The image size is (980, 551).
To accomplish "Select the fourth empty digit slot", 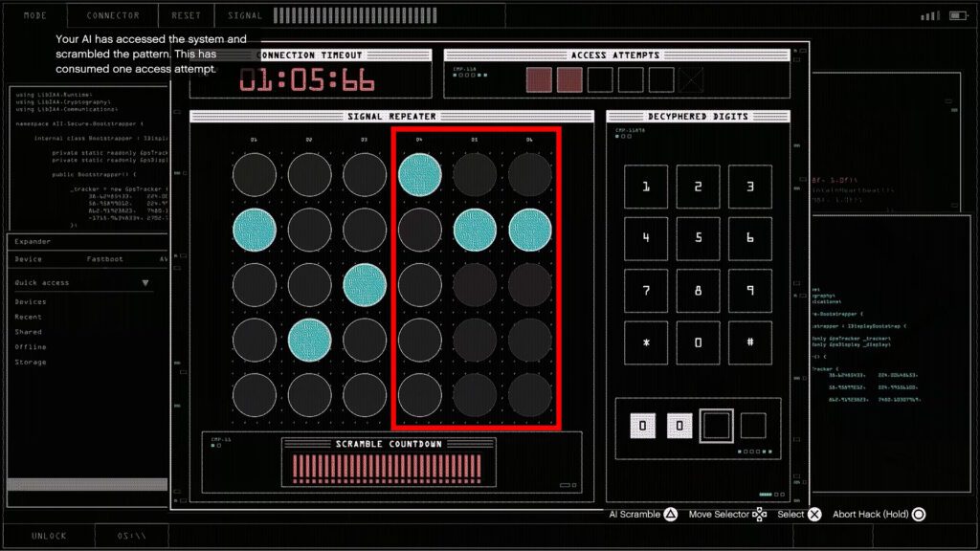I will coord(753,426).
